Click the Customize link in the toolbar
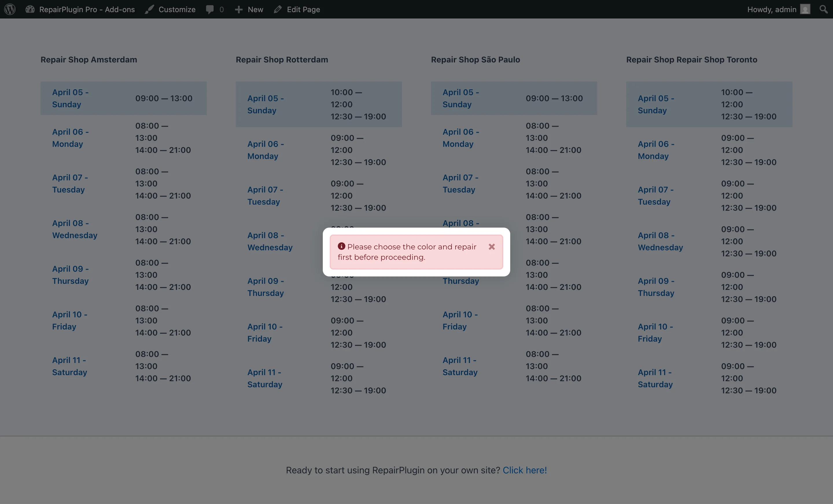 click(176, 9)
